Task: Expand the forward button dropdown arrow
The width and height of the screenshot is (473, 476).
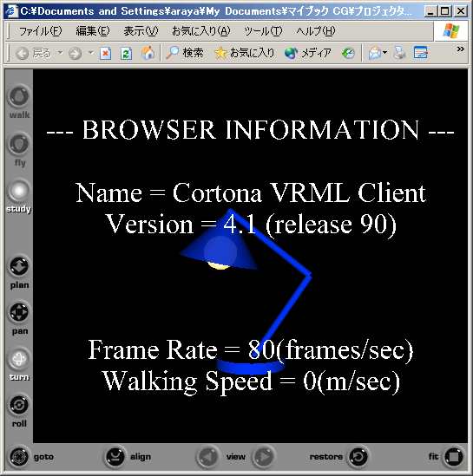Action: 90,53
